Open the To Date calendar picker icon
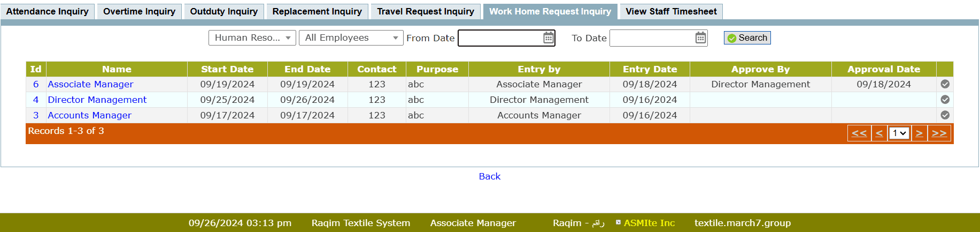Screen dimensions: 980x232 pyautogui.click(x=700, y=38)
